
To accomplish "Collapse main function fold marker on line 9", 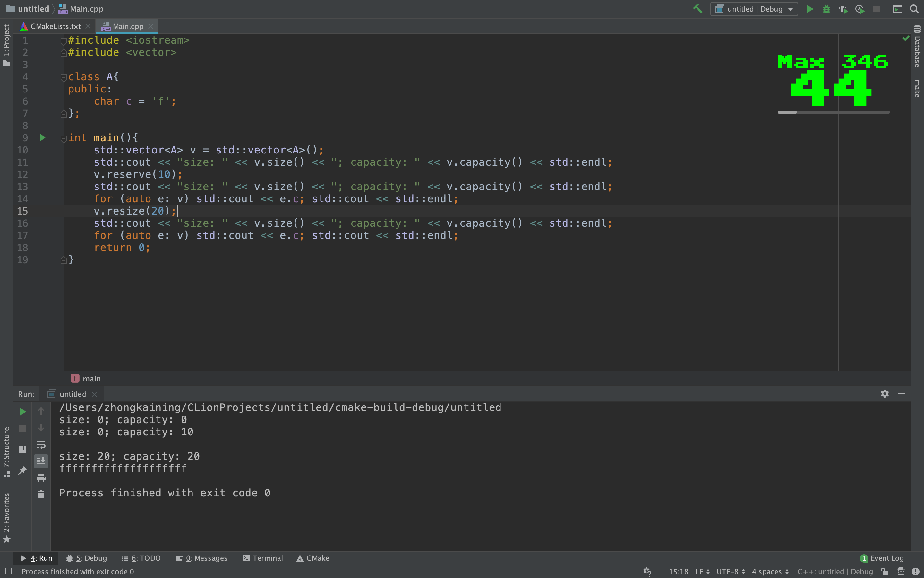I will pos(64,138).
